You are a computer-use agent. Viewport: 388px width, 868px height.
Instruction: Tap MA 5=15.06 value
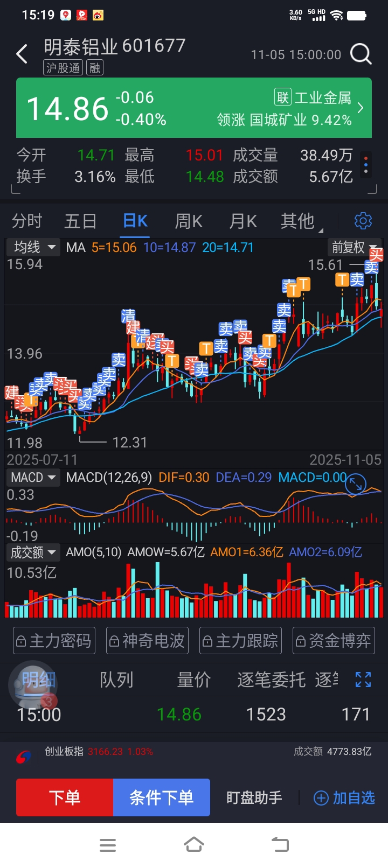(x=114, y=247)
